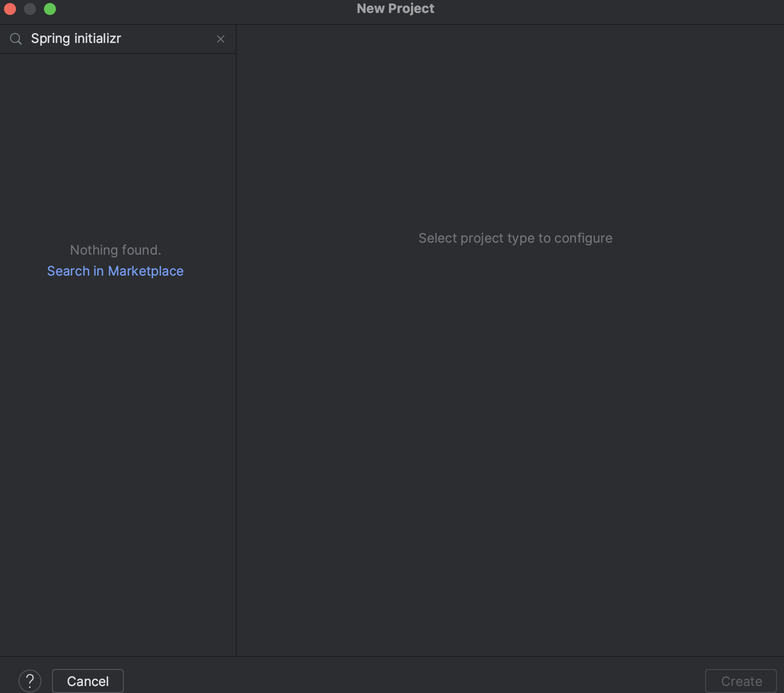
Task: Open the Search in Marketplace link
Action: (115, 271)
